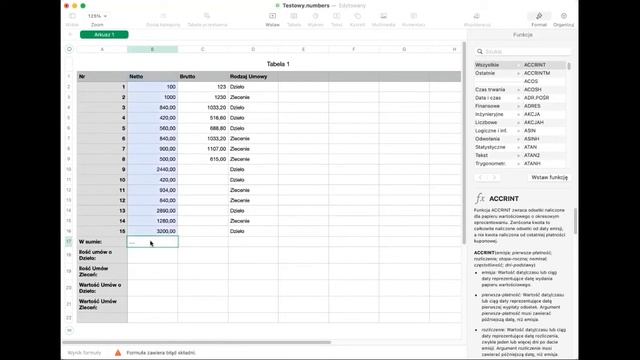This screenshot has width=640, height=360.
Task: Click the Dodaj kategorię toolbar icon
Action: 163,16
